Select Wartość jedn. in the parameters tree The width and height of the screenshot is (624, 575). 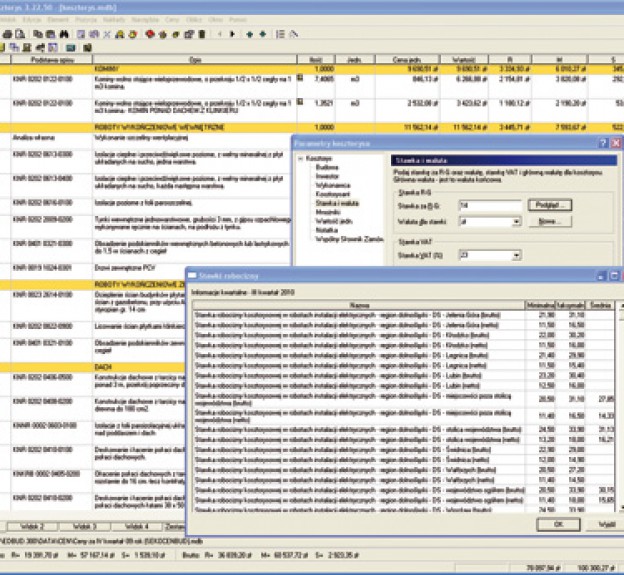pos(334,221)
